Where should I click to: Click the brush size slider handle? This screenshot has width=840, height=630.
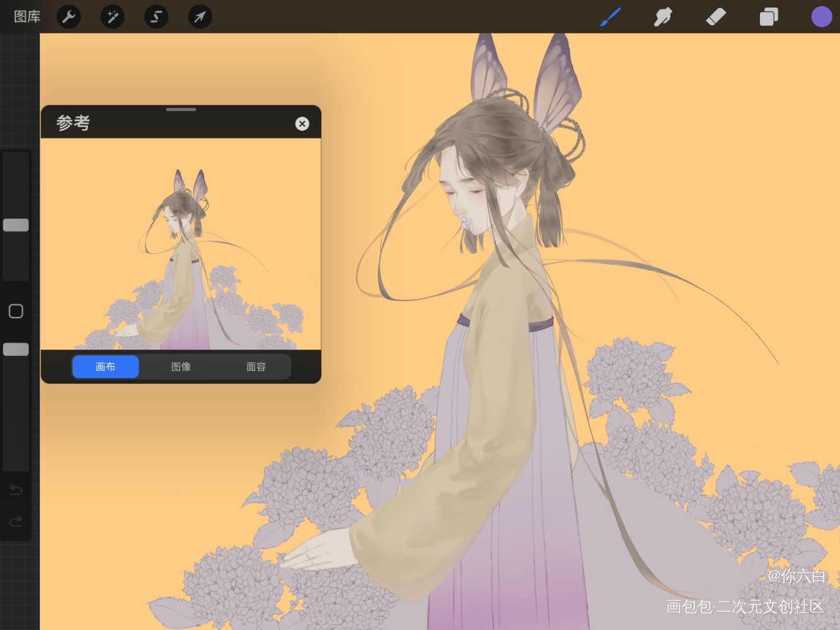pyautogui.click(x=16, y=225)
